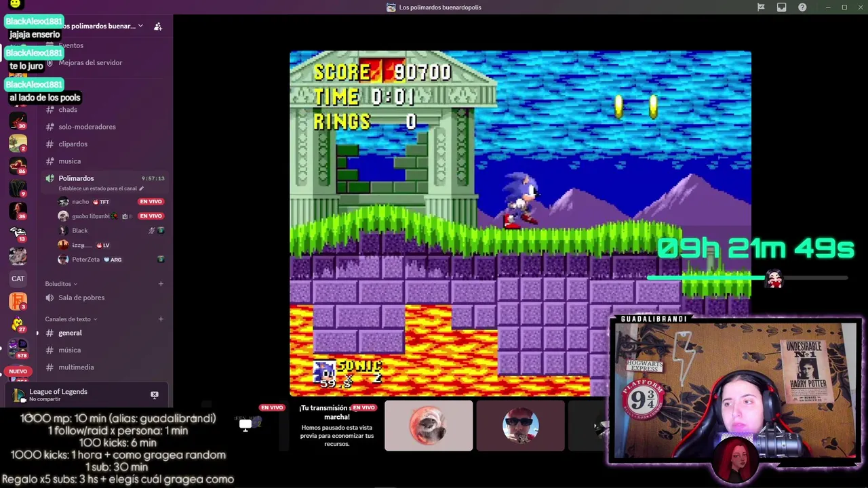Click the EN VIVO badge next to nacho
Viewport: 868px width, 488px height.
click(x=151, y=202)
